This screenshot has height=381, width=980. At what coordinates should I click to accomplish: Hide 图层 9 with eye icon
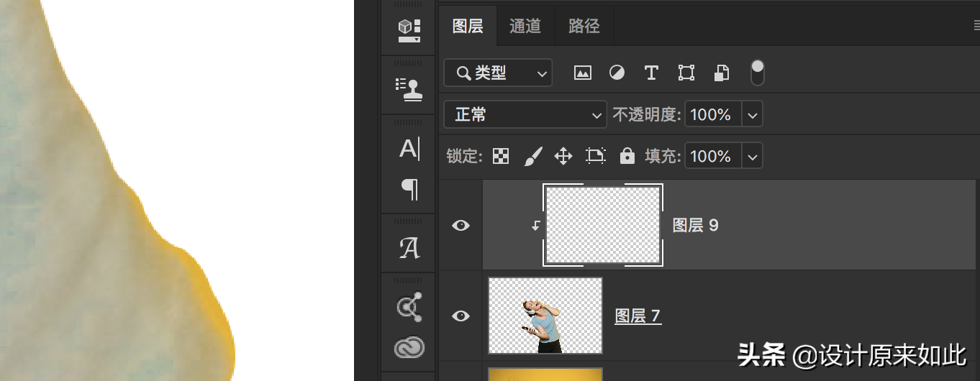460,225
